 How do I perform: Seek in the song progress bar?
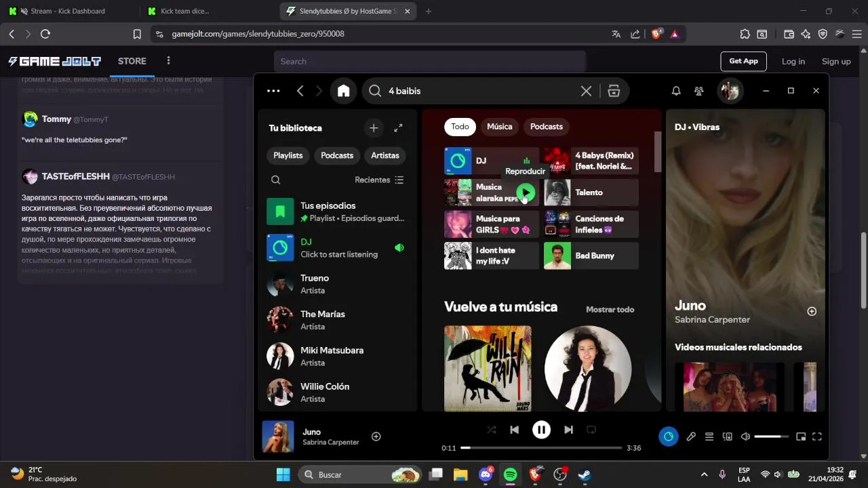coord(541,448)
